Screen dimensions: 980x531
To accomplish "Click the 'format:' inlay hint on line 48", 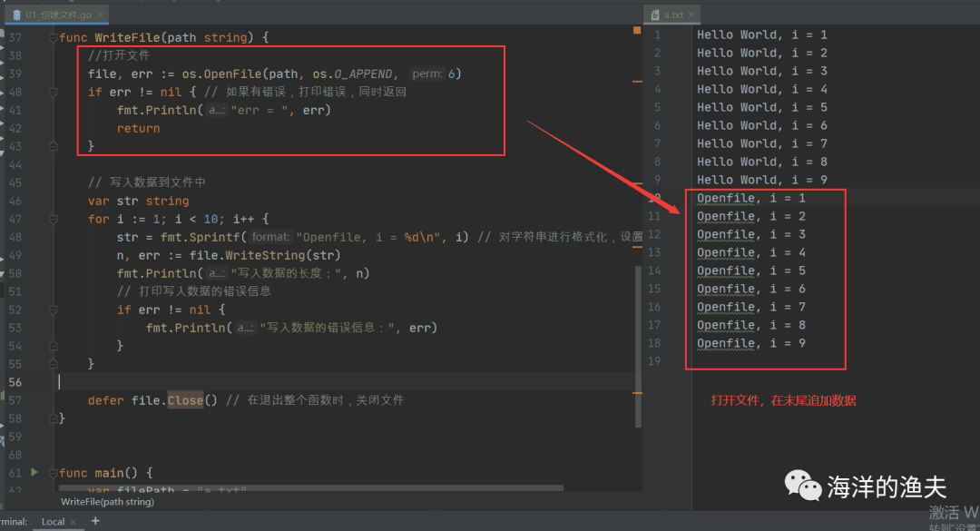I will click(270, 237).
